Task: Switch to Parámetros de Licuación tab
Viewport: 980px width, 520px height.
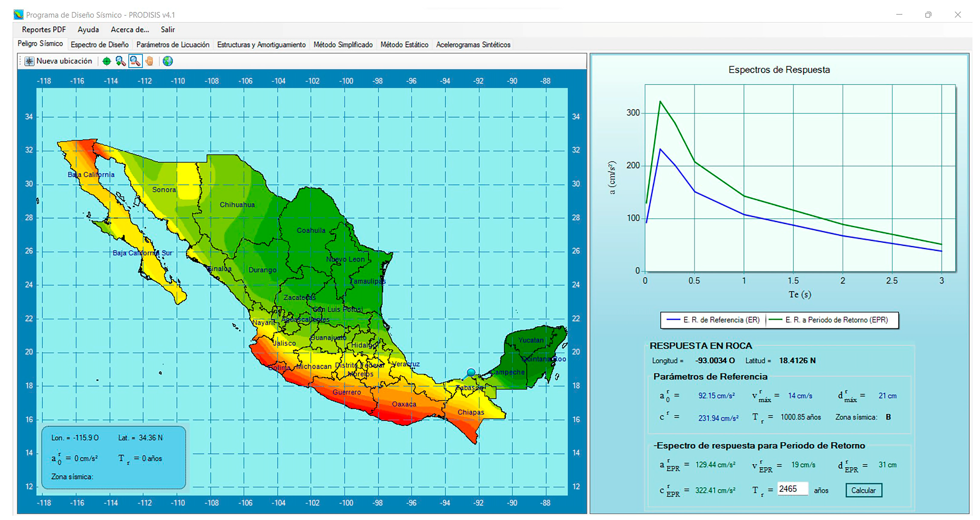Action: point(173,45)
